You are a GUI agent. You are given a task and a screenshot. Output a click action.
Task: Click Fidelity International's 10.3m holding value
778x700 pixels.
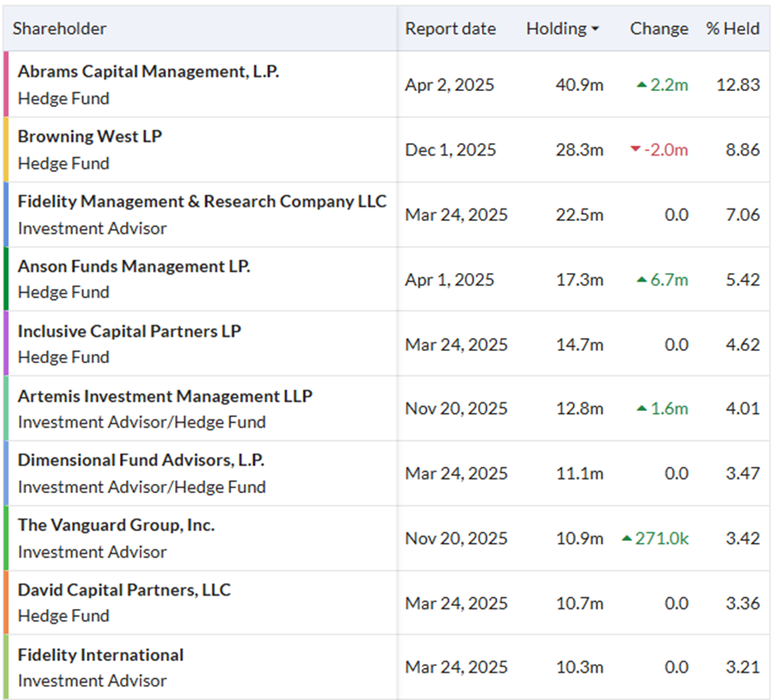[579, 668]
